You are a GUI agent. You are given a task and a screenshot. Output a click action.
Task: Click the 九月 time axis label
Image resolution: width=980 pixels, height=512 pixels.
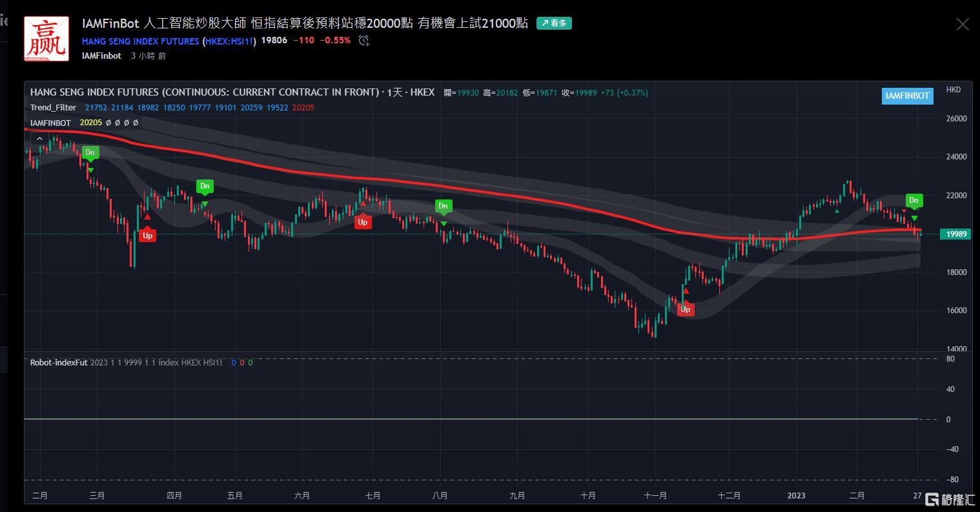(x=517, y=496)
